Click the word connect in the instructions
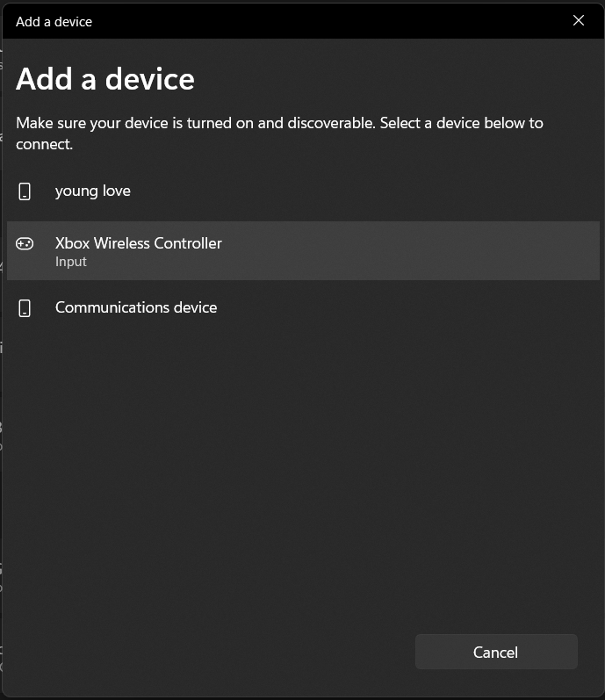The image size is (605, 700). click(x=44, y=144)
